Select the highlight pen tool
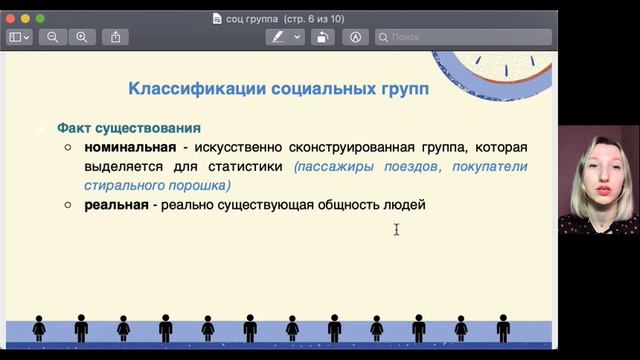 coord(278,37)
